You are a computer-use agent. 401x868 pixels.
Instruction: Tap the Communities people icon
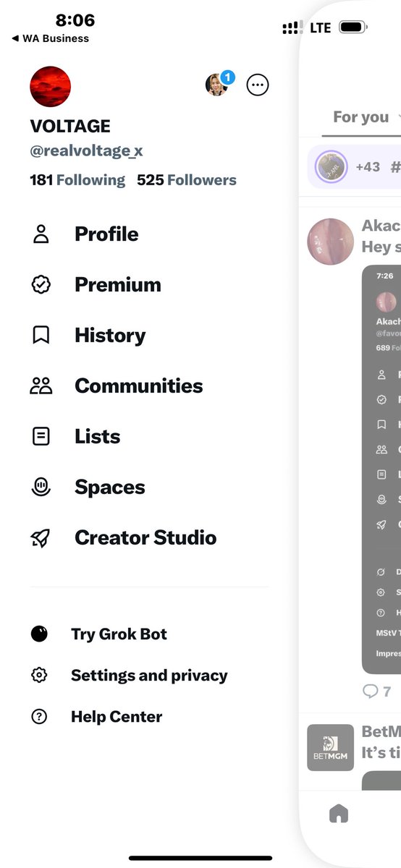pos(41,386)
